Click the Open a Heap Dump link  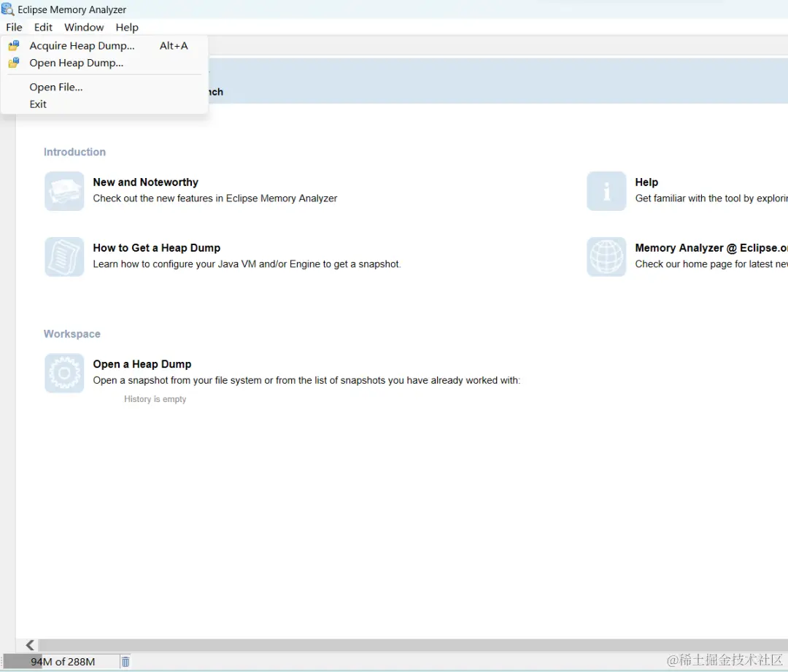pos(142,364)
